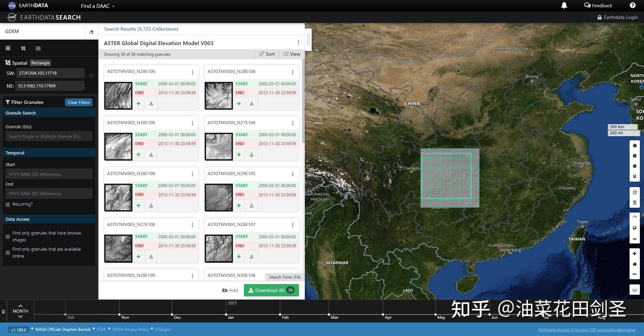Select the point marker tool on map

coord(635,176)
